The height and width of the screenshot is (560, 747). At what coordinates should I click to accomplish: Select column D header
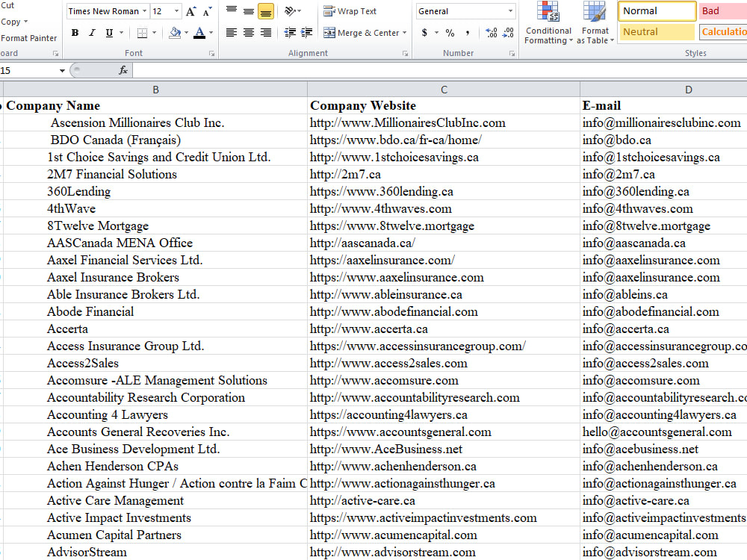click(x=689, y=90)
